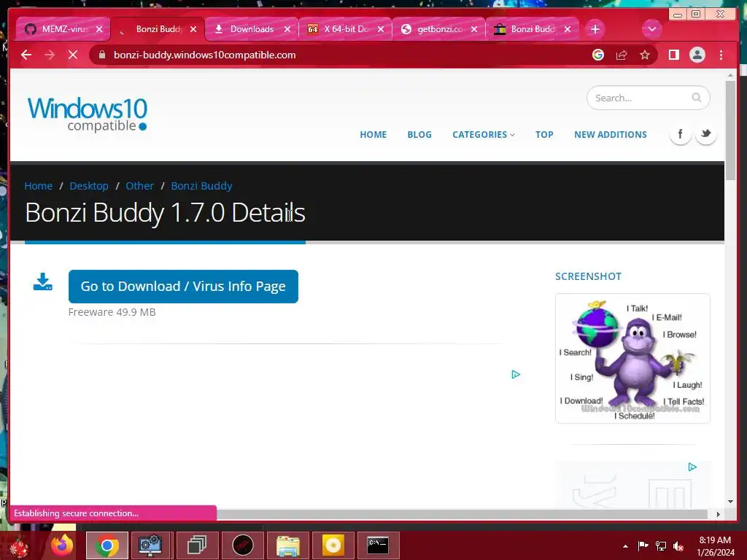The image size is (747, 560).
Task: Stop loading the page
Action: (72, 55)
